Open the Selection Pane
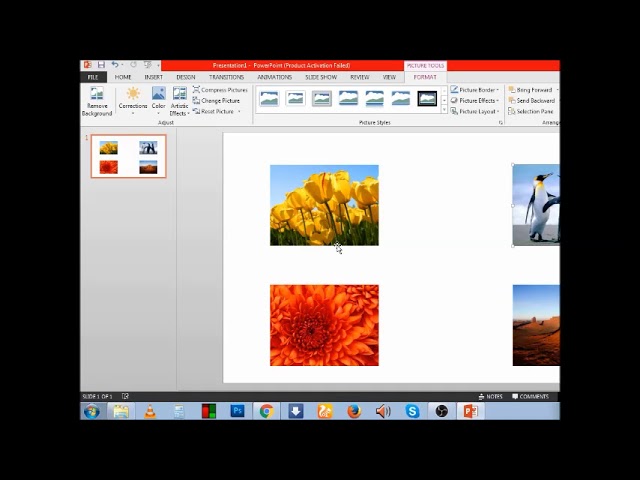This screenshot has width=640, height=480. pyautogui.click(x=531, y=111)
